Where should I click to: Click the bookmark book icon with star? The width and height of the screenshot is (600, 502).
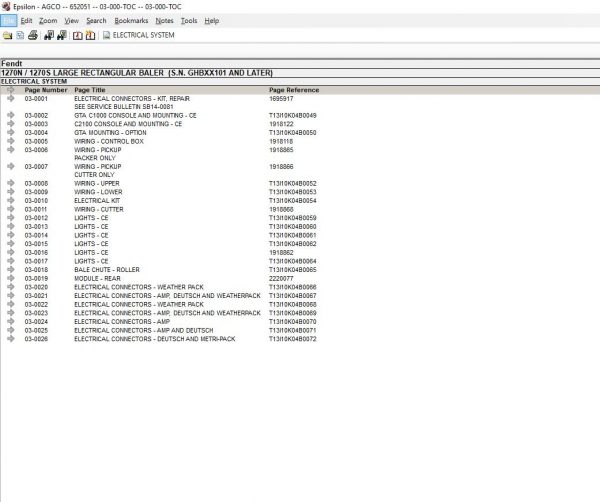click(x=90, y=36)
